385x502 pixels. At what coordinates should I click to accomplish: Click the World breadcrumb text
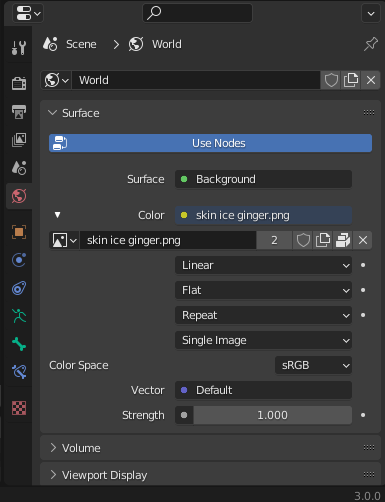click(167, 44)
